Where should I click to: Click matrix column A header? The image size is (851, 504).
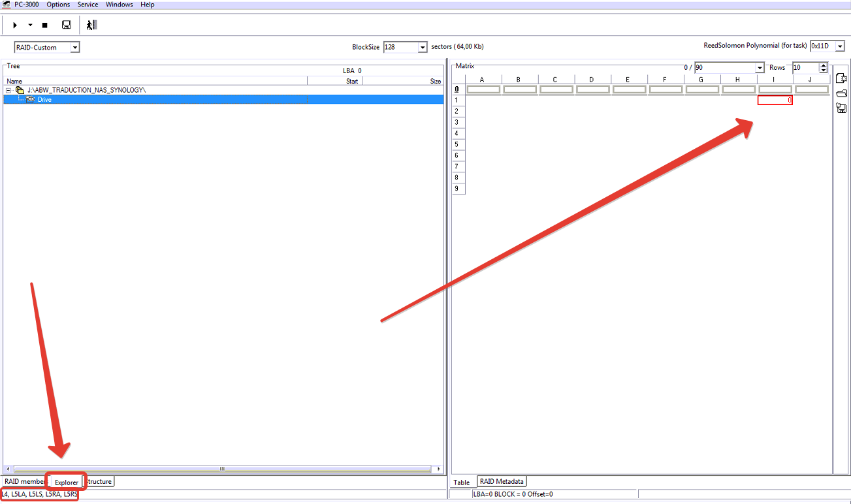[x=483, y=80]
